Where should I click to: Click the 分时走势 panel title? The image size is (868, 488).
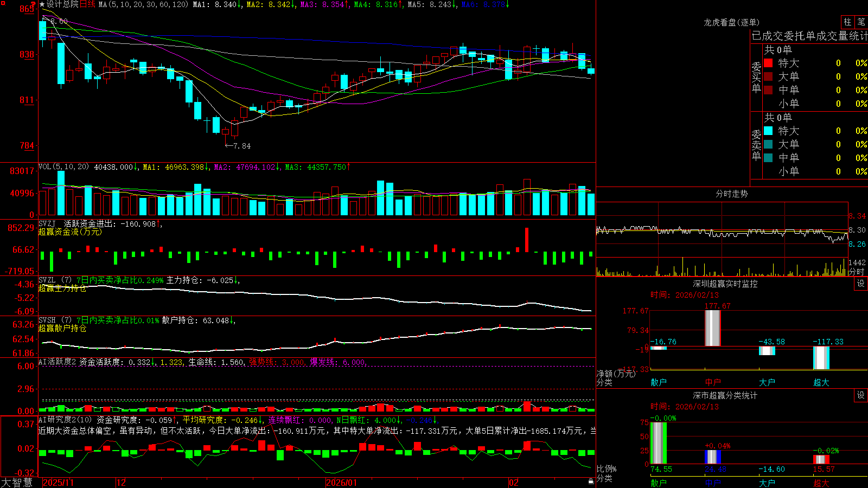click(732, 194)
